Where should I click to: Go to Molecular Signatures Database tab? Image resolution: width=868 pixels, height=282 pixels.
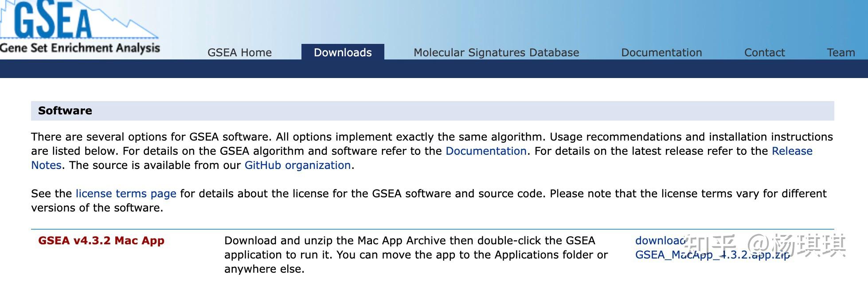coord(496,52)
